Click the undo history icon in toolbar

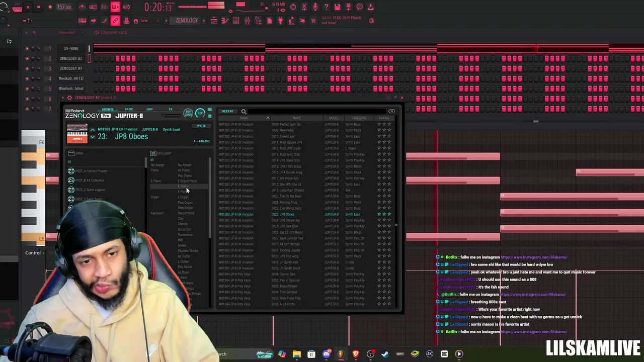[x=293, y=7]
